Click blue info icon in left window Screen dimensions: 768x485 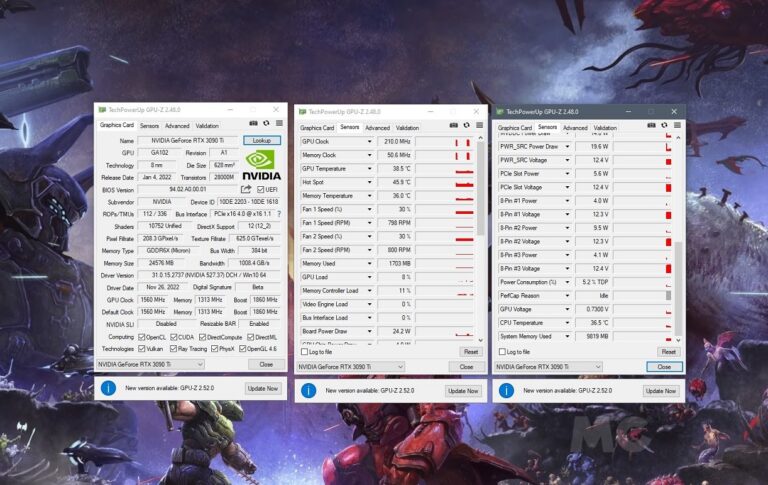(109, 388)
